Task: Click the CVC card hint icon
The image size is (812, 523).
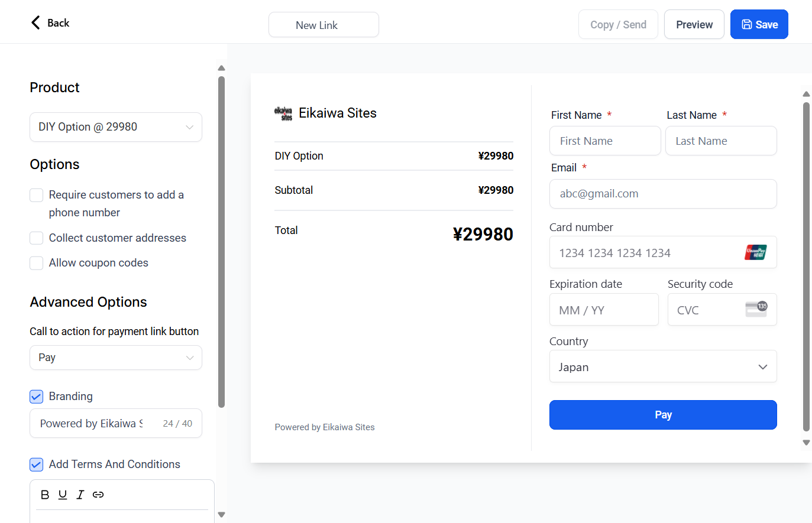Action: pyautogui.click(x=756, y=309)
